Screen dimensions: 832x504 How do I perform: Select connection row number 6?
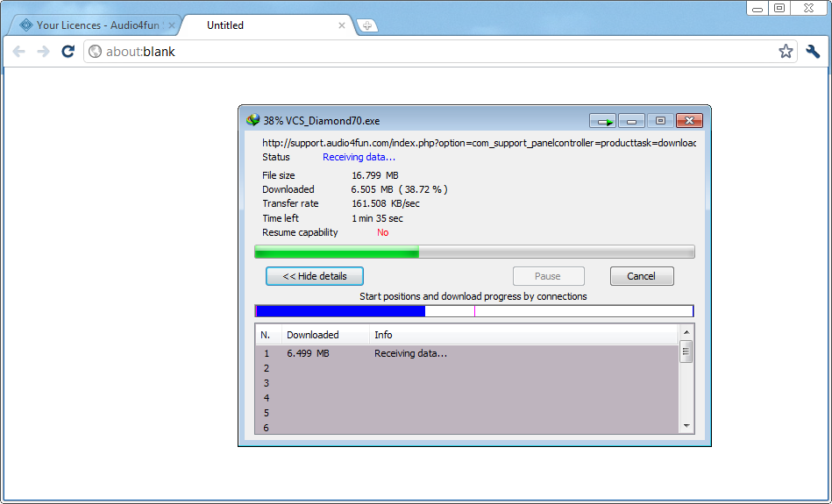467,427
